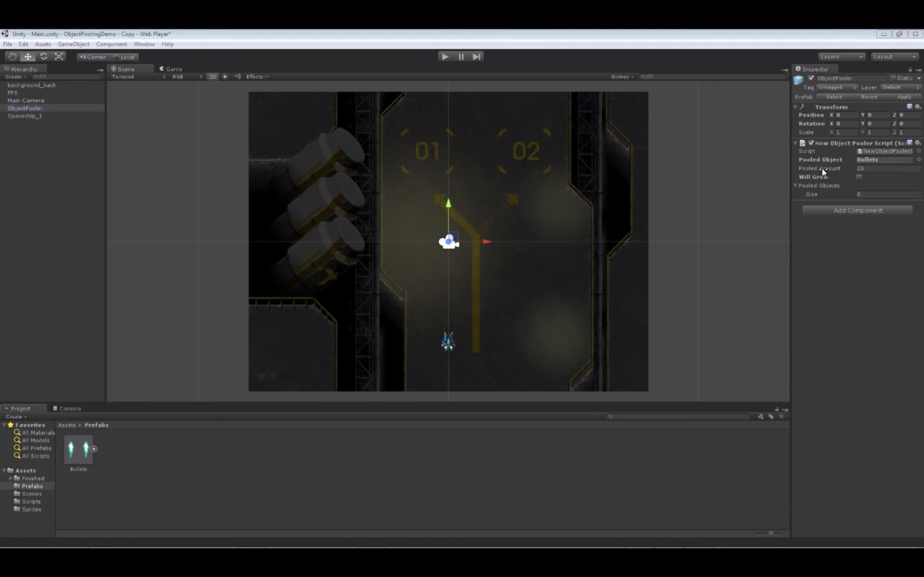Click the Play button to run the game
Screen dimensions: 924x577
coord(445,56)
